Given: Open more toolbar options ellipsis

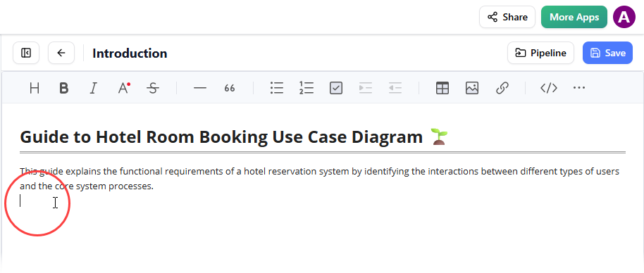Looking at the screenshot, I should pos(578,88).
